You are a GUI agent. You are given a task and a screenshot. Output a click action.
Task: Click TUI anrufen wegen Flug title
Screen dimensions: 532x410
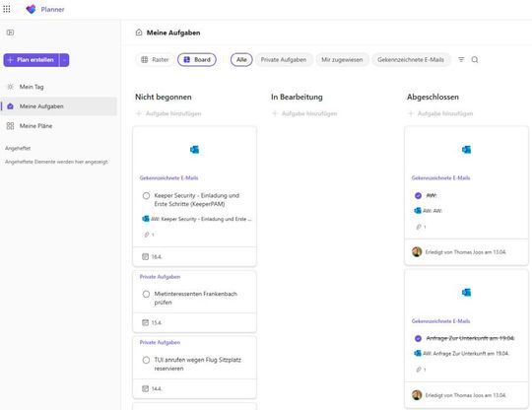click(197, 364)
